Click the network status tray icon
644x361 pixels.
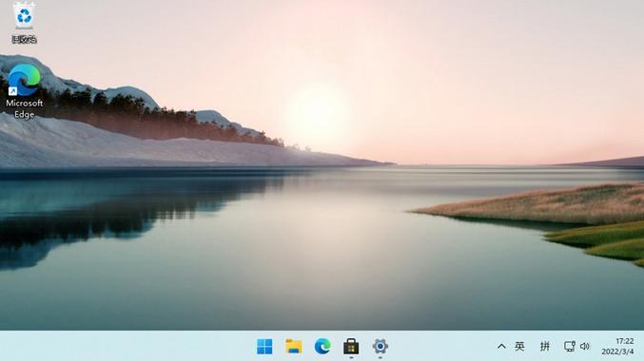(x=569, y=347)
